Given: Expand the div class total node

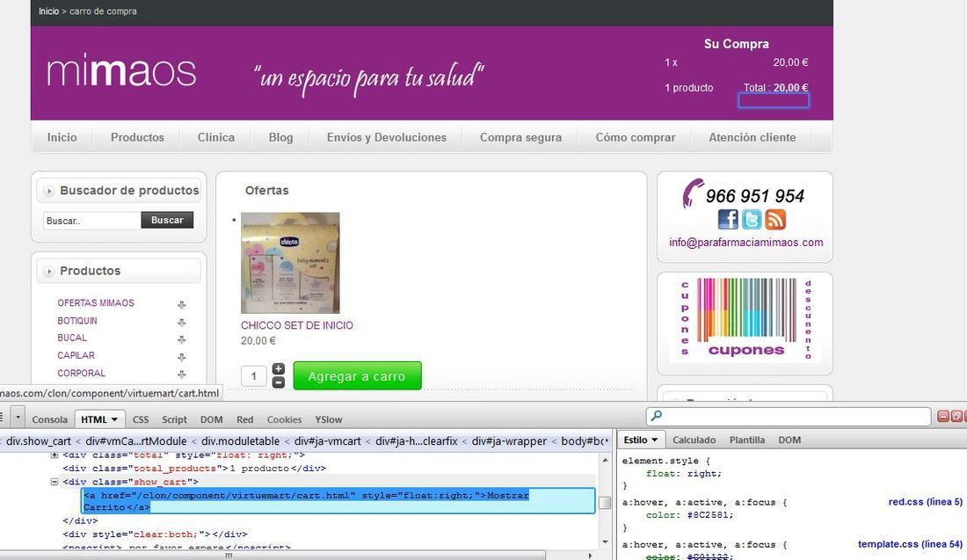Looking at the screenshot, I should [x=55, y=455].
